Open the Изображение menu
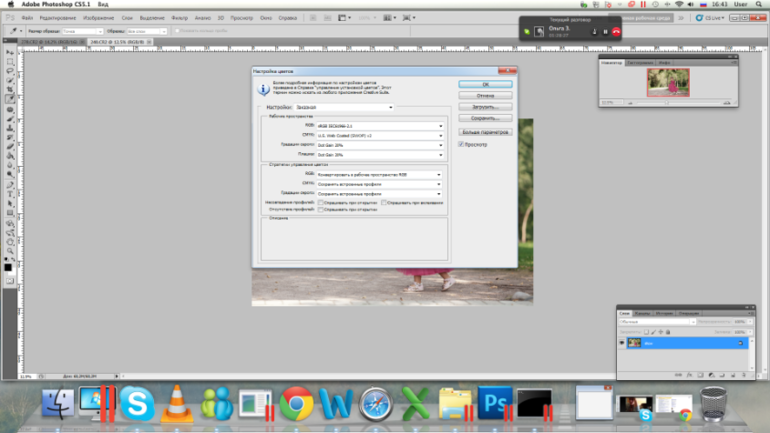Screen dimensions: 770x433 [98, 18]
